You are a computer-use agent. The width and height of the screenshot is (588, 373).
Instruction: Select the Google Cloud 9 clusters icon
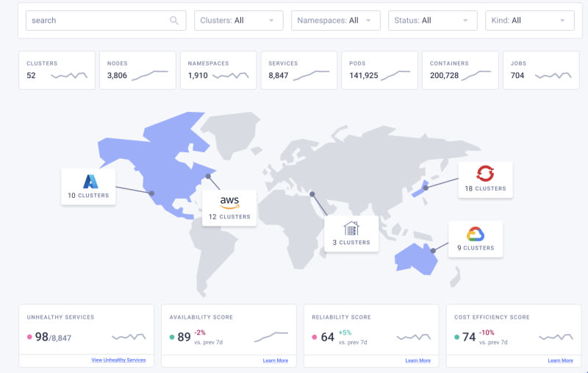pyautogui.click(x=476, y=234)
